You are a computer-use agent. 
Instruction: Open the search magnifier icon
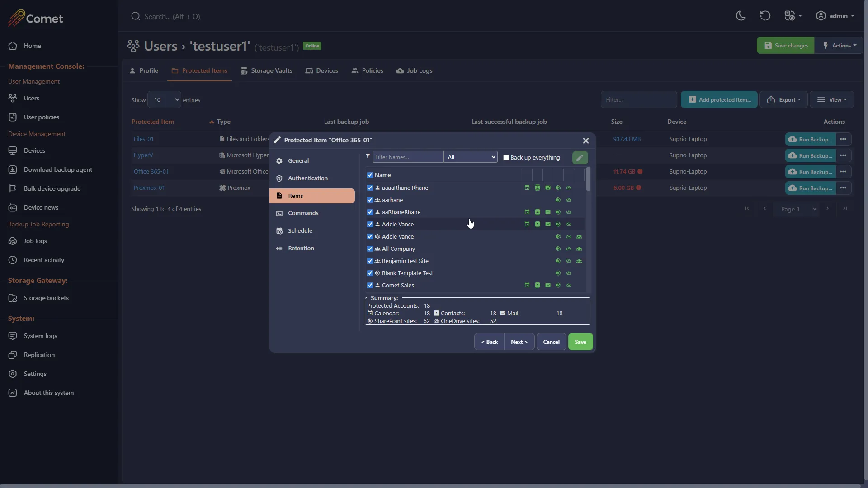click(x=135, y=16)
